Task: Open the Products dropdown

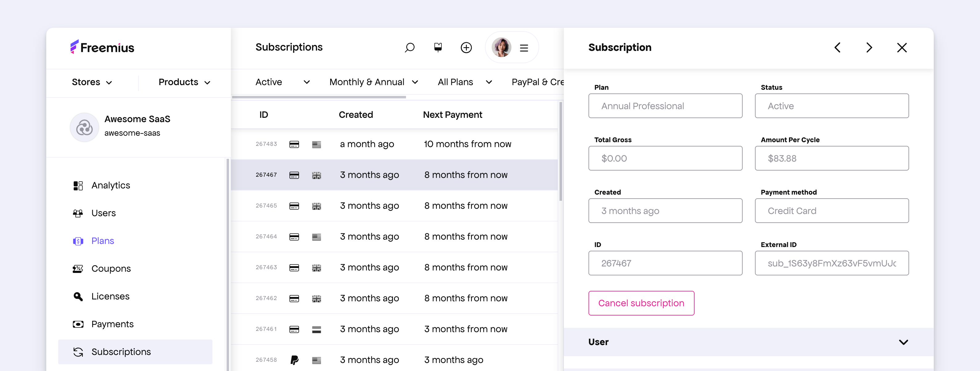Action: (185, 82)
